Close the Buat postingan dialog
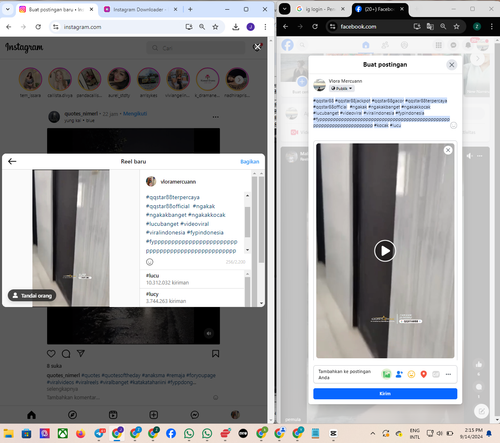This screenshot has width=500, height=443. pyautogui.click(x=452, y=65)
